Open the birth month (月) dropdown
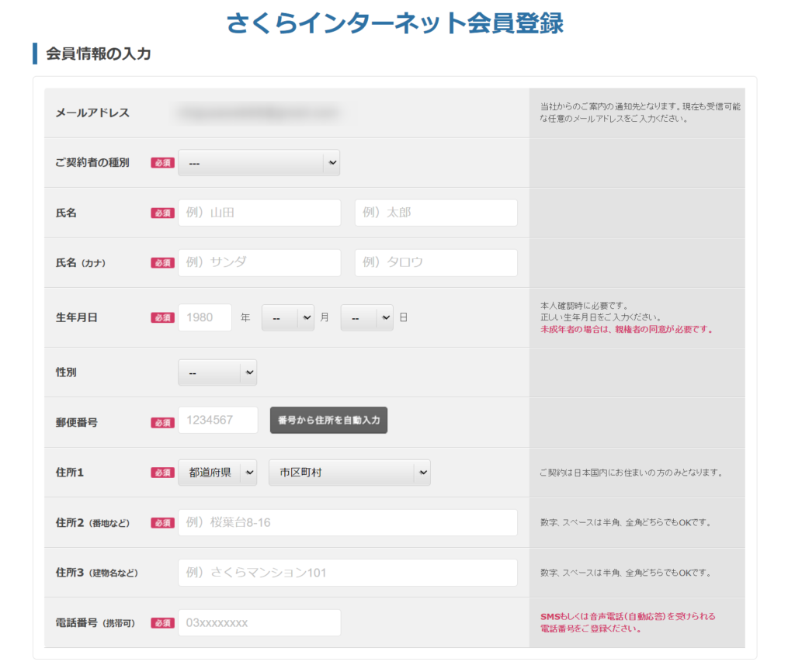 288,317
